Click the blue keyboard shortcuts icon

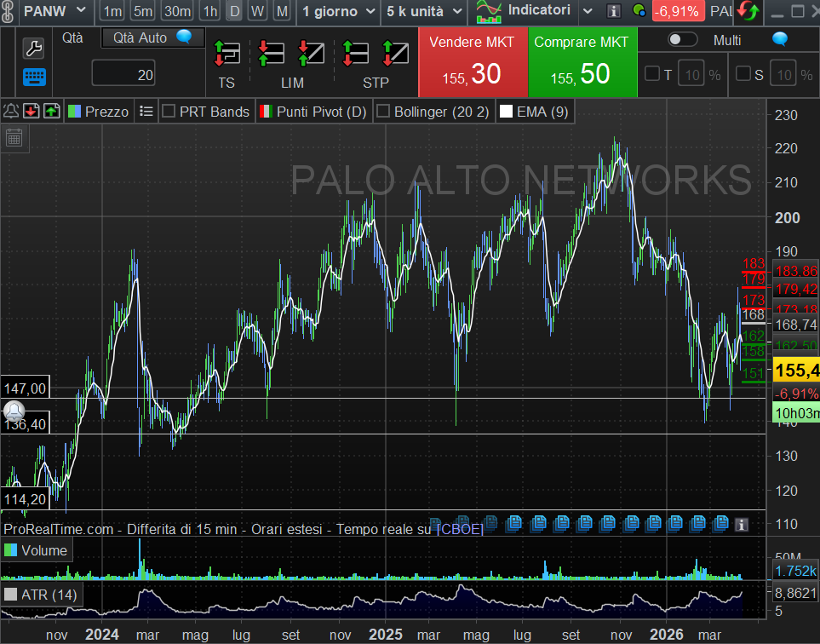click(35, 78)
